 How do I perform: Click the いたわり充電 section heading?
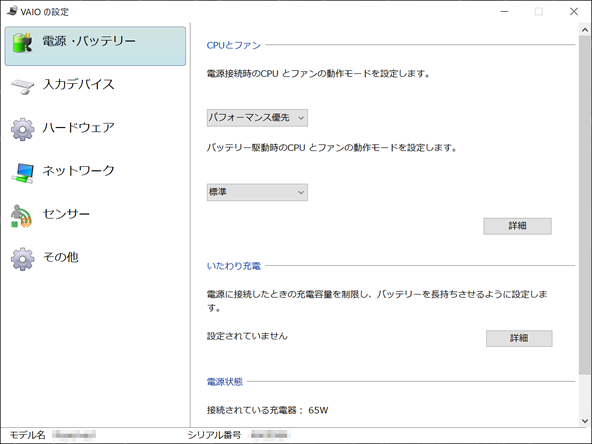(x=234, y=266)
